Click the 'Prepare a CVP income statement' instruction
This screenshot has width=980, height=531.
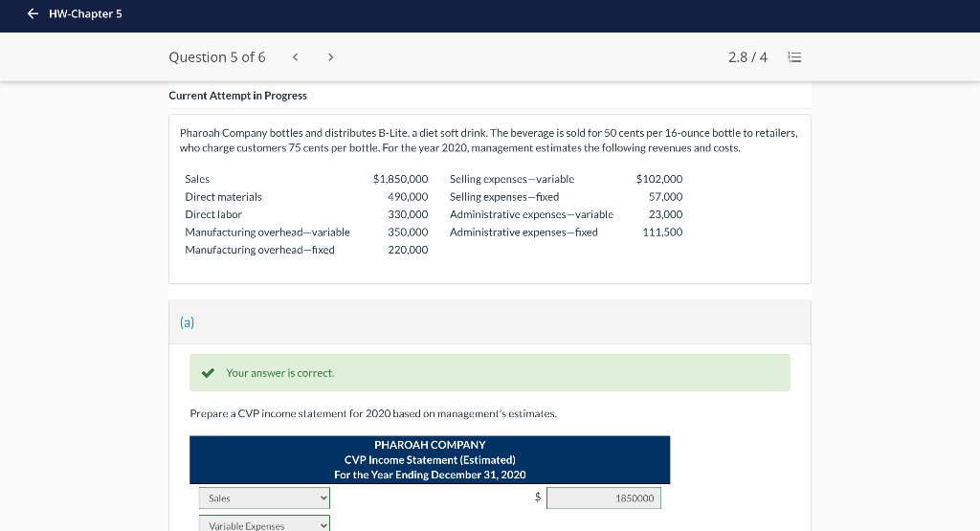tap(373, 413)
